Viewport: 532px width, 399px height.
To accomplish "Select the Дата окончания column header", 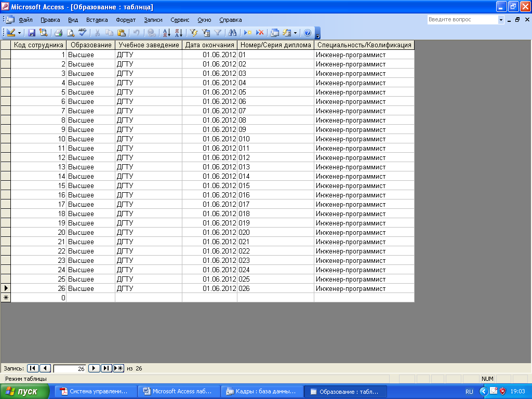I will pos(210,45).
